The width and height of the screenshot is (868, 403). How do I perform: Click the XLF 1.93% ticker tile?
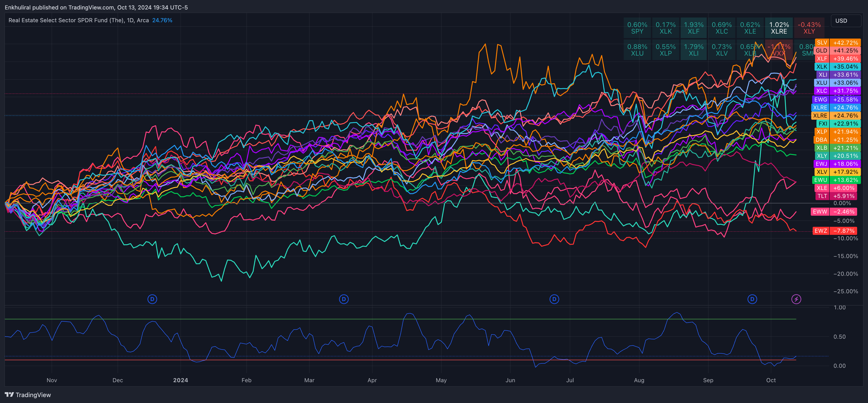693,28
